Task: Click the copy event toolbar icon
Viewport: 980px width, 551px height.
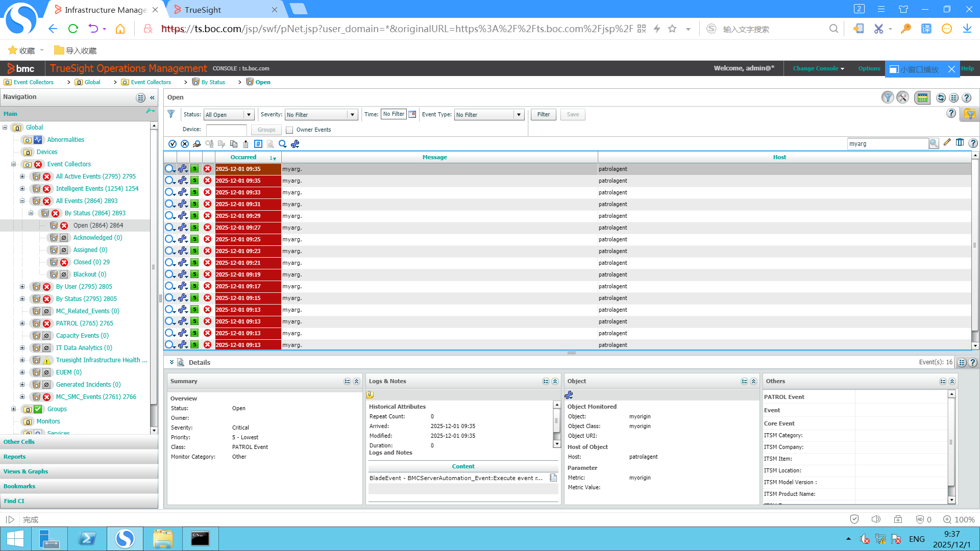Action: click(x=234, y=144)
